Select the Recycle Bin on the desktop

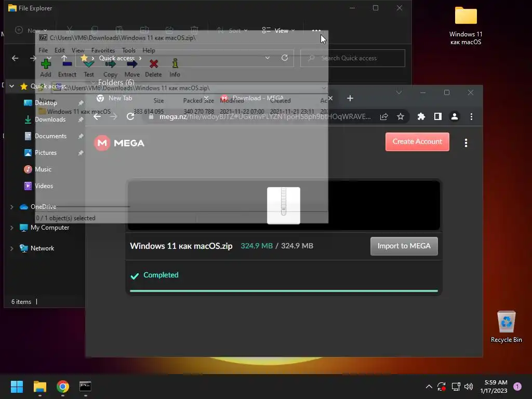click(506, 327)
